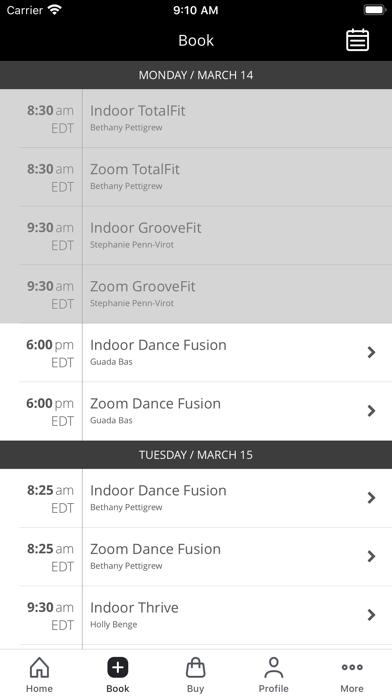Switch to the Buy tab label
392x696 pixels.
click(195, 688)
